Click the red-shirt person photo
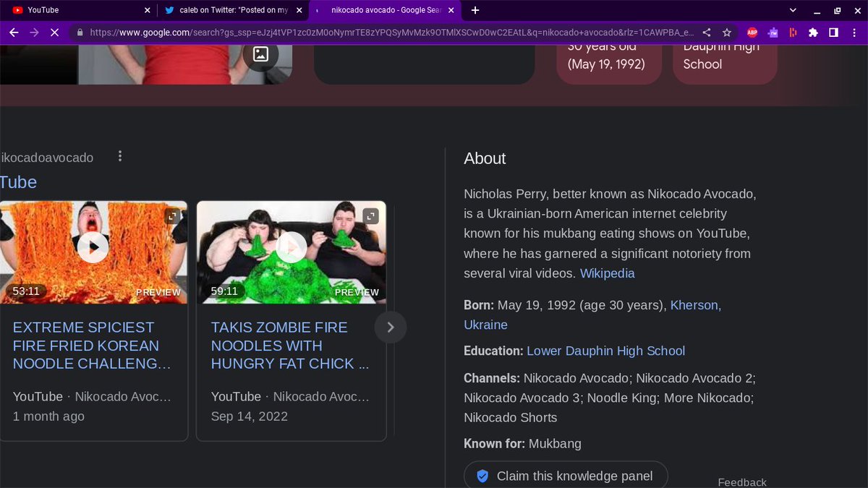The image size is (868, 488). tap(185, 64)
